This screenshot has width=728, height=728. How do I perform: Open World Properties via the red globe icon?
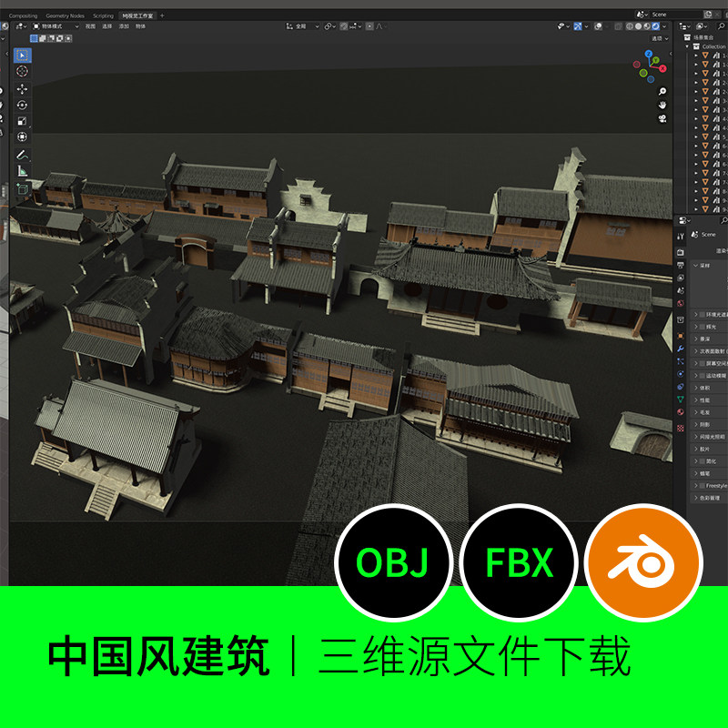pyautogui.click(x=680, y=302)
